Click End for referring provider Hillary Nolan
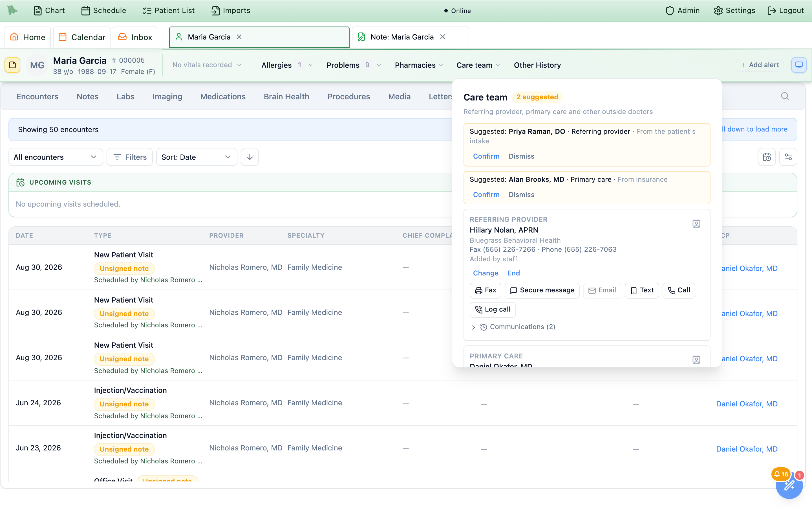This screenshot has height=508, width=812. pos(513,273)
